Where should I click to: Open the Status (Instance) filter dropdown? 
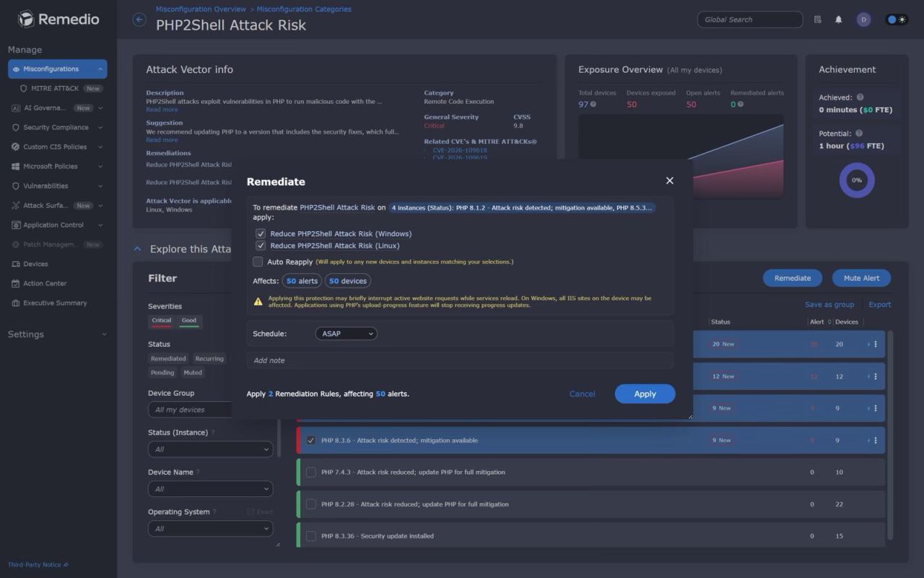point(210,449)
